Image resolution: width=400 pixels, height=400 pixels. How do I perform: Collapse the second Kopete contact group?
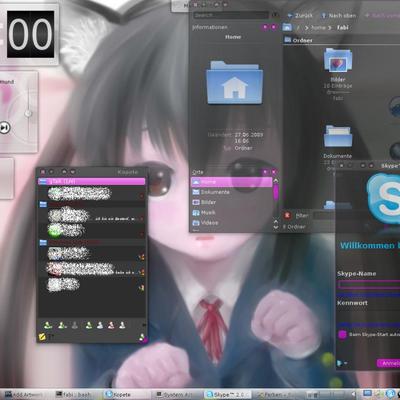coord(92,204)
